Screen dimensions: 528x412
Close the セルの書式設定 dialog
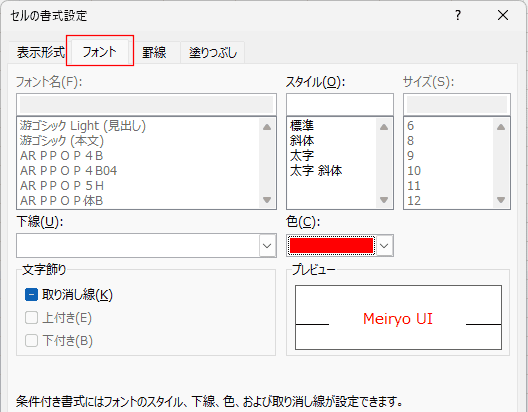click(503, 15)
